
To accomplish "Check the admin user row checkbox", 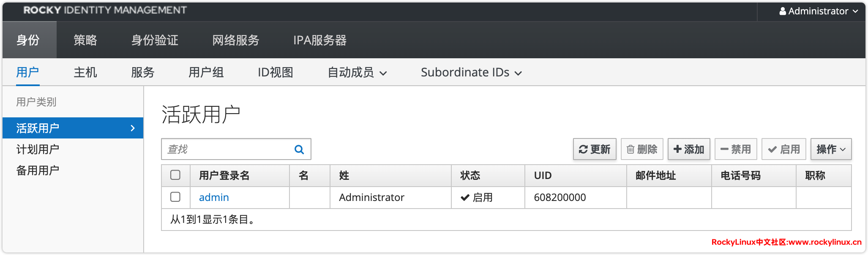I will [175, 197].
